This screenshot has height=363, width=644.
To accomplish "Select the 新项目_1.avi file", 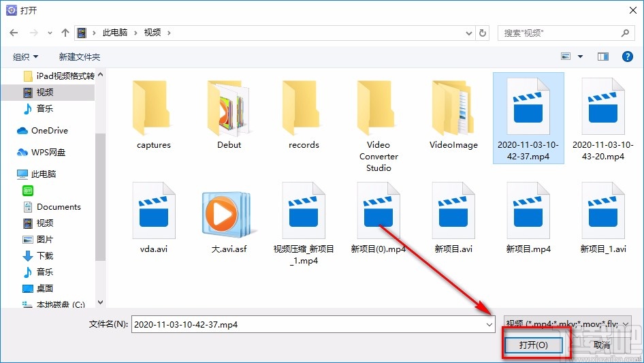I will [603, 219].
